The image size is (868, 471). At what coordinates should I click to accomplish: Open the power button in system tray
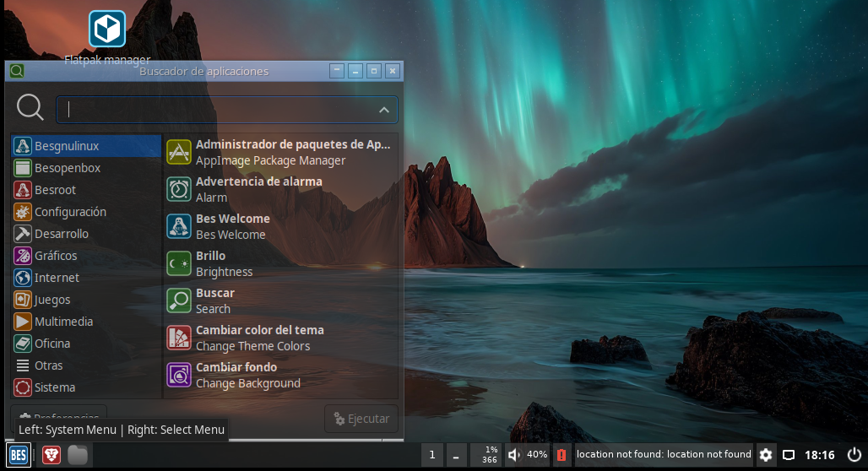[x=854, y=455]
